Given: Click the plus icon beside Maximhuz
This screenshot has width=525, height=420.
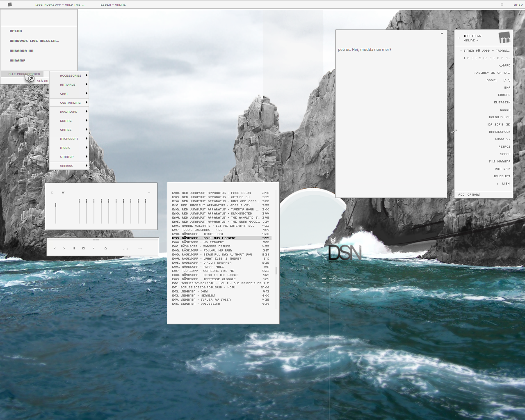Looking at the screenshot, I should click(x=459, y=38).
